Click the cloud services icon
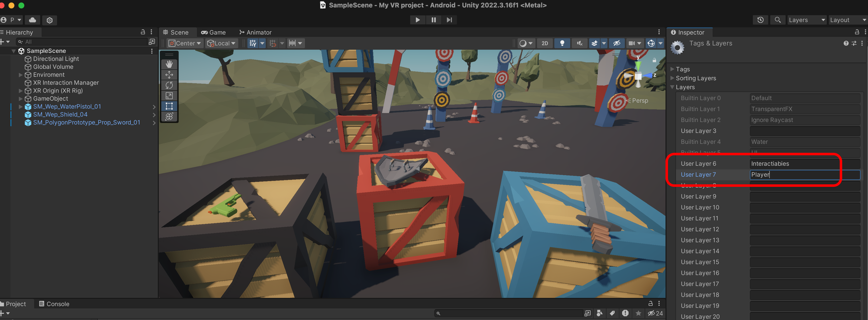Viewport: 868px width, 320px height. click(x=33, y=20)
